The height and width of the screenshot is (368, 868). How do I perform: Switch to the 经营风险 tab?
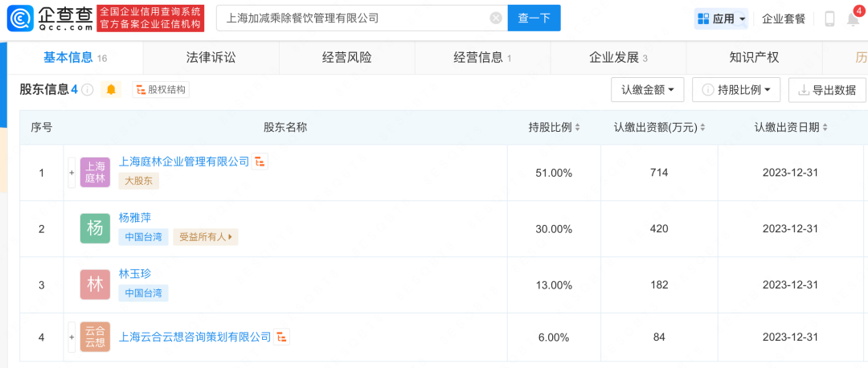point(346,57)
